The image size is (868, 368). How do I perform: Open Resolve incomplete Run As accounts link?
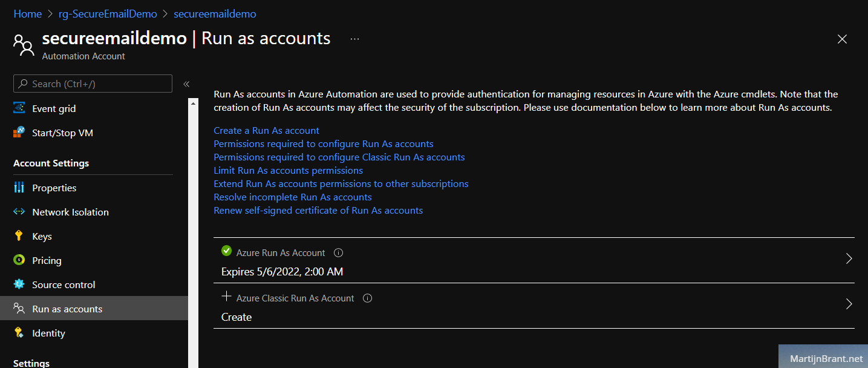293,197
